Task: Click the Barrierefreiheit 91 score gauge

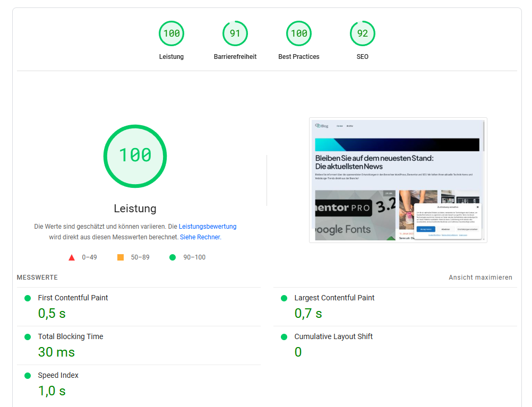Action: coord(235,33)
